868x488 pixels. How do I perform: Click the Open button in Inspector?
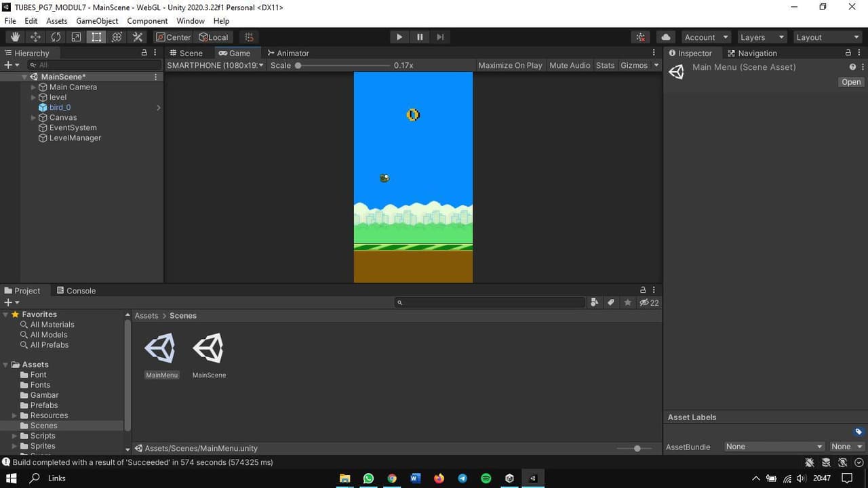pyautogui.click(x=851, y=82)
